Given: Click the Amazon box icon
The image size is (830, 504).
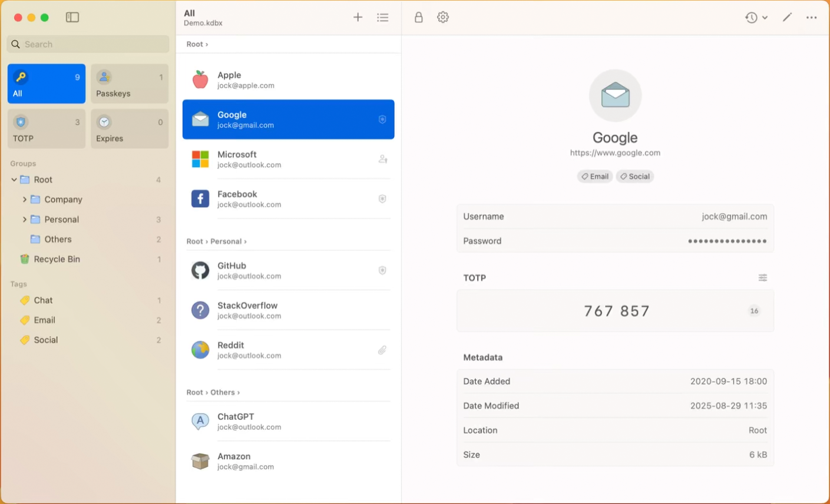Looking at the screenshot, I should 200,460.
